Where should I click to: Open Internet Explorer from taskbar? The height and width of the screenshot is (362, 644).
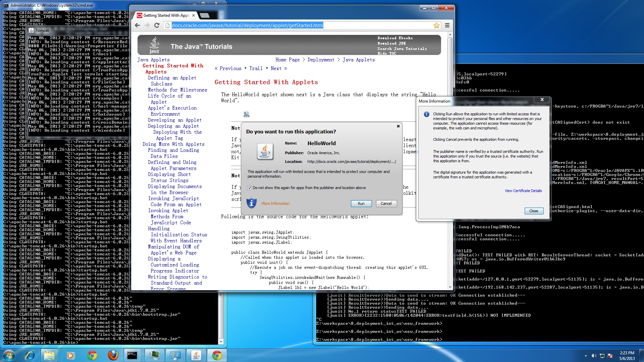click(30, 355)
